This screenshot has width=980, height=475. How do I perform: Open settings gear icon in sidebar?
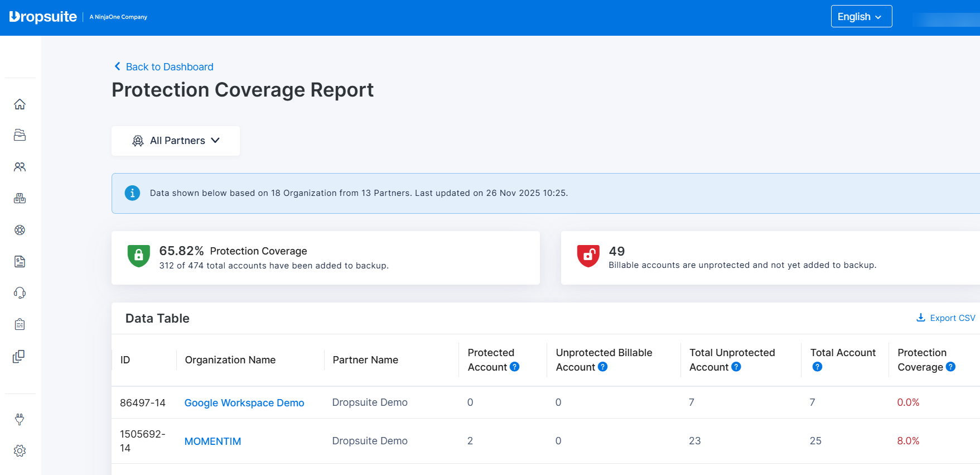pyautogui.click(x=20, y=451)
